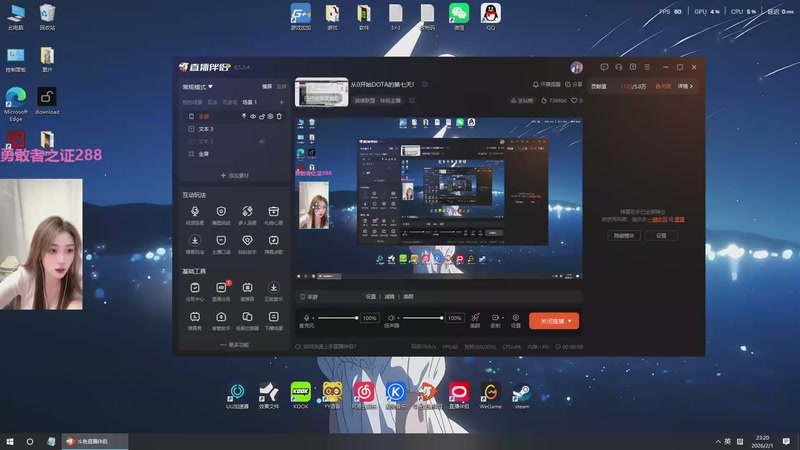
Task: Open the Steam desktop shortcut
Action: 522,396
